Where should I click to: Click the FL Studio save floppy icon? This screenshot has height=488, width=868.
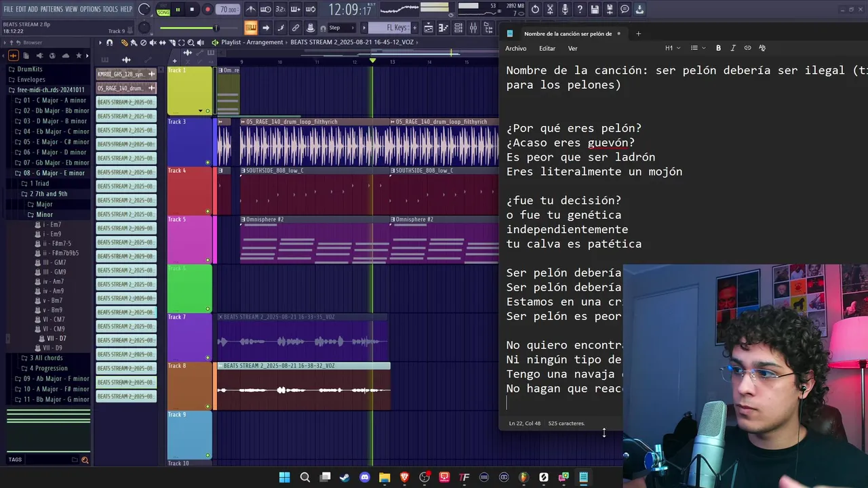(595, 9)
